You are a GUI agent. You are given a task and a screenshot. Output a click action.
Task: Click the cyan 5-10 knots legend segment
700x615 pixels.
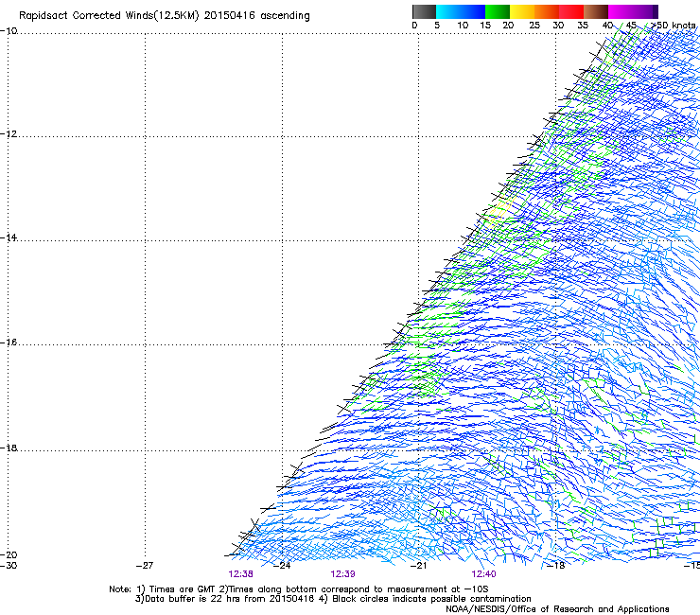448,11
